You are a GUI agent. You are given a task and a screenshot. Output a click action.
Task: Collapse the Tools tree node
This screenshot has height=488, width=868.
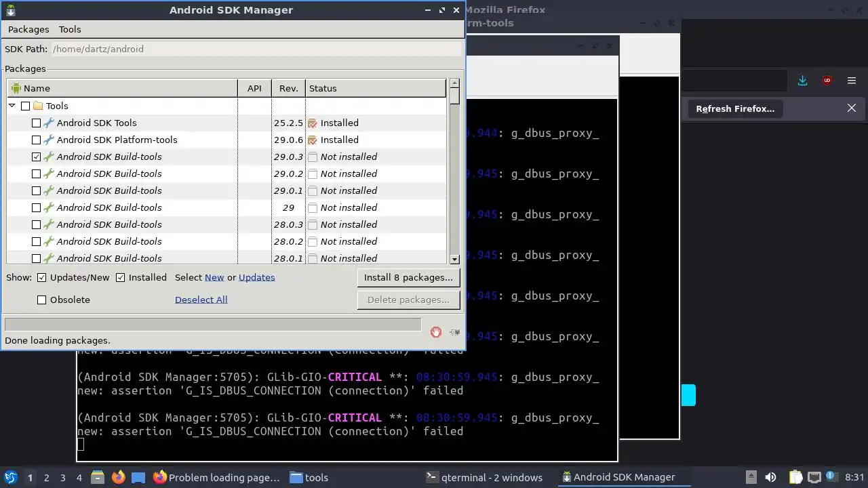(12, 106)
